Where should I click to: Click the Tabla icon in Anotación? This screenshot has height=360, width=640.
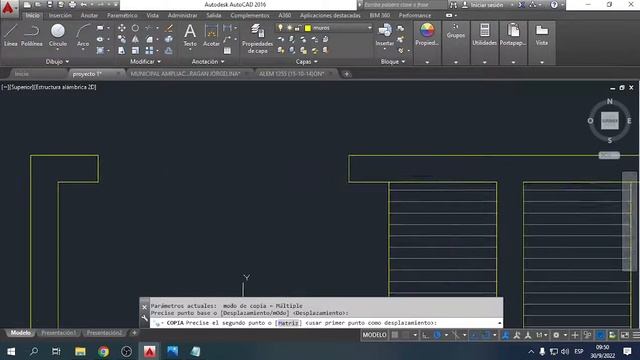[227, 51]
